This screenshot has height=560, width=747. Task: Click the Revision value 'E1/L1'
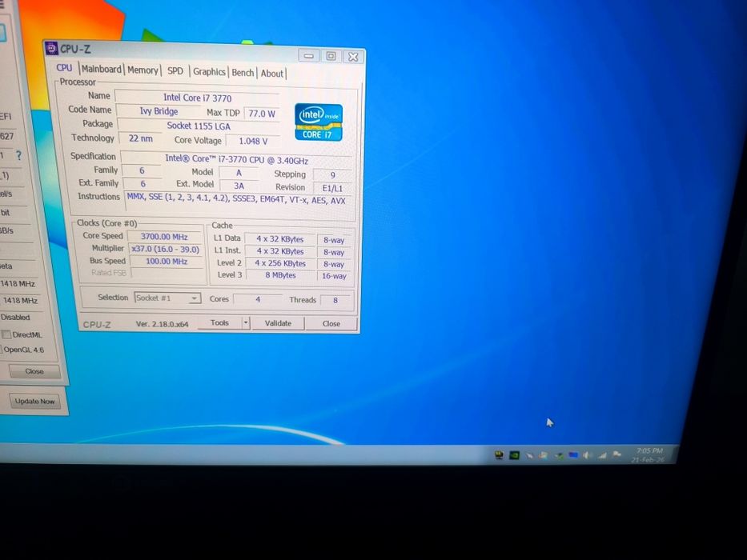point(332,188)
